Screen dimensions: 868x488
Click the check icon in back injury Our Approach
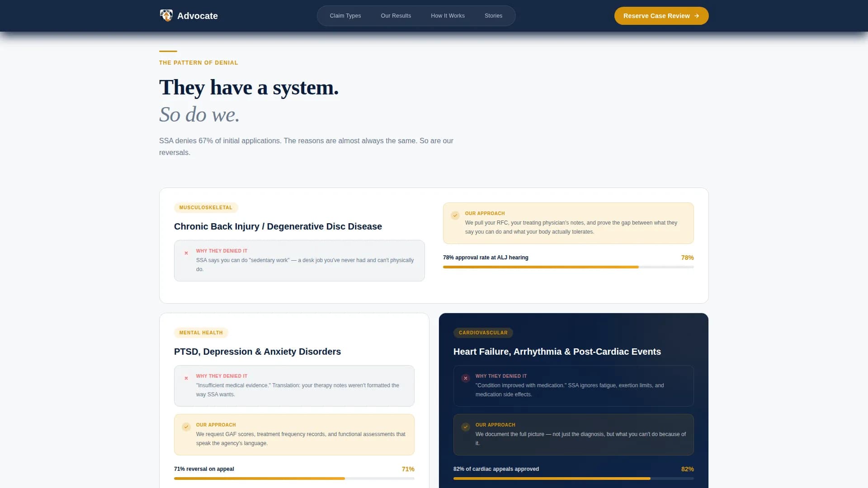pyautogui.click(x=455, y=216)
